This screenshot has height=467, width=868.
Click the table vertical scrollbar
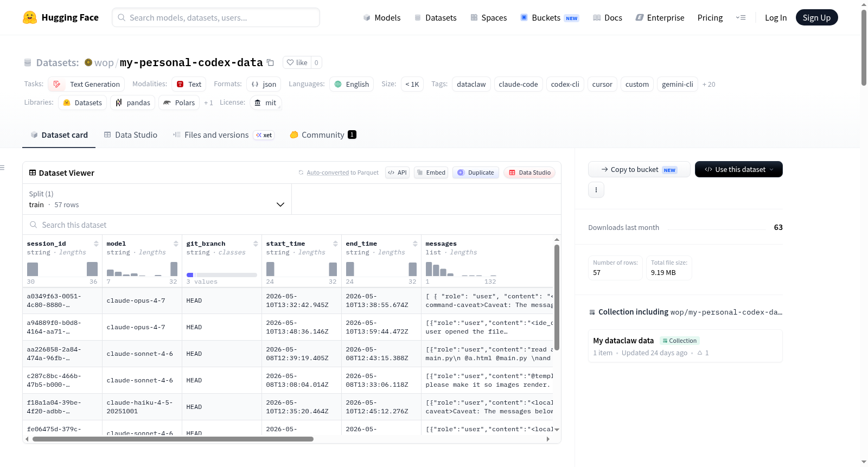coord(557,297)
